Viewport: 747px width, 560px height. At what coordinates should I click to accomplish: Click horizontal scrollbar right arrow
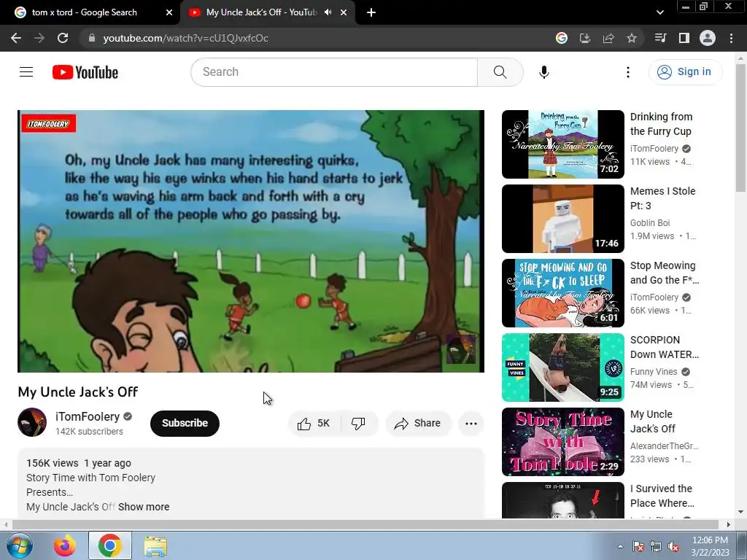729,525
